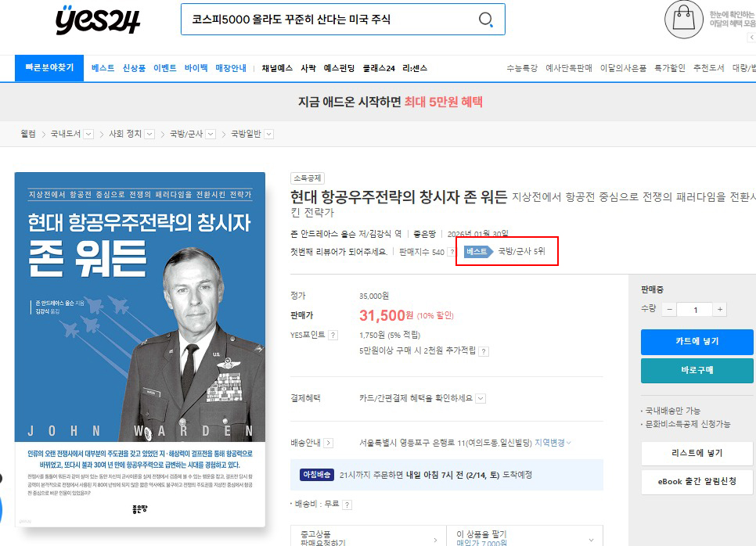
Task: Click help icon after 2천원 추가적립
Action: click(x=484, y=351)
